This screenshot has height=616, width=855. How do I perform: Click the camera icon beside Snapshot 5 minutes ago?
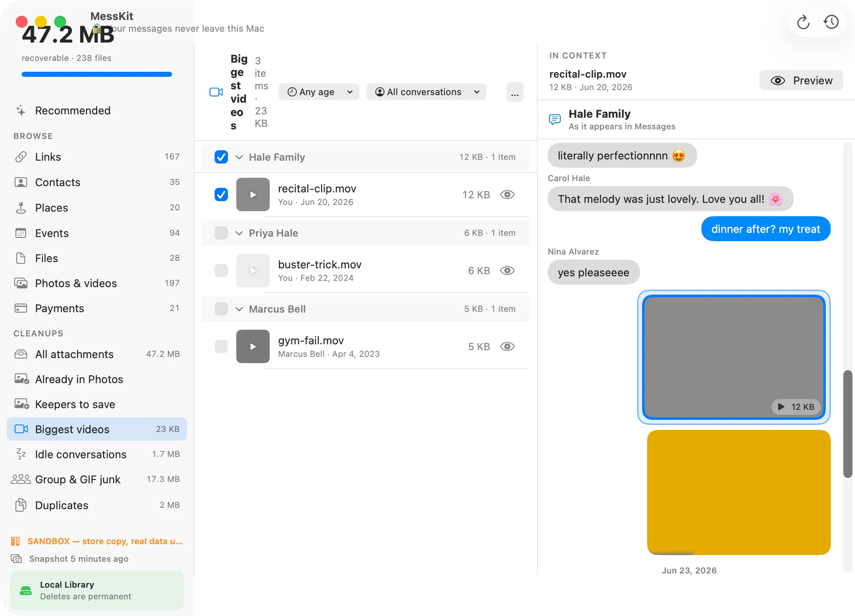(16, 559)
